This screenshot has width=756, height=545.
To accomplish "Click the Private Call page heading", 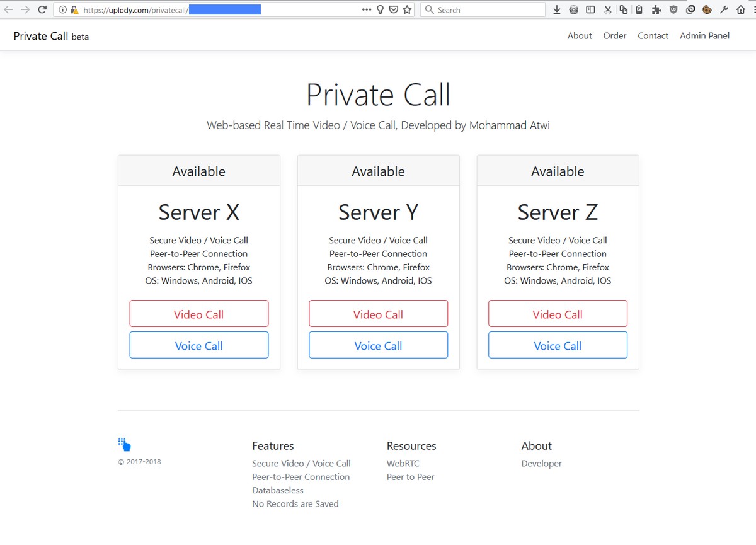I will coord(378,95).
